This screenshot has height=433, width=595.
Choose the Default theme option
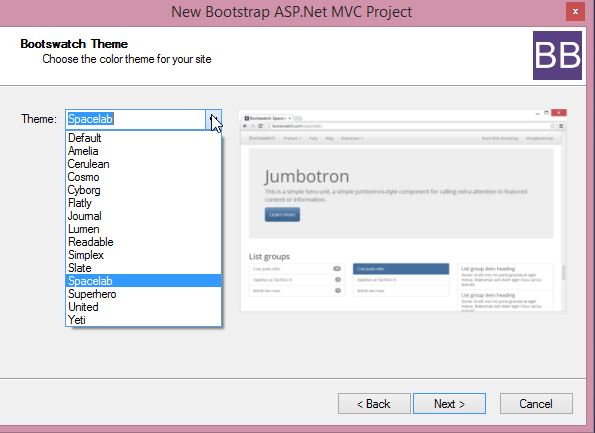tap(143, 138)
